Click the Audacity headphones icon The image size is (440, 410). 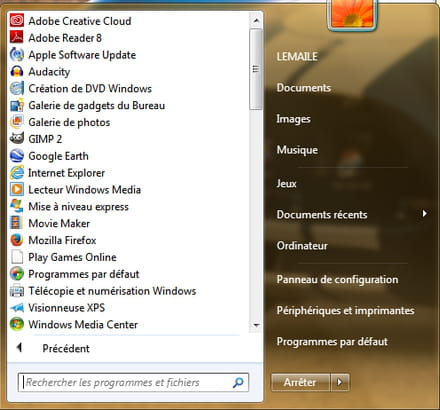click(x=17, y=71)
